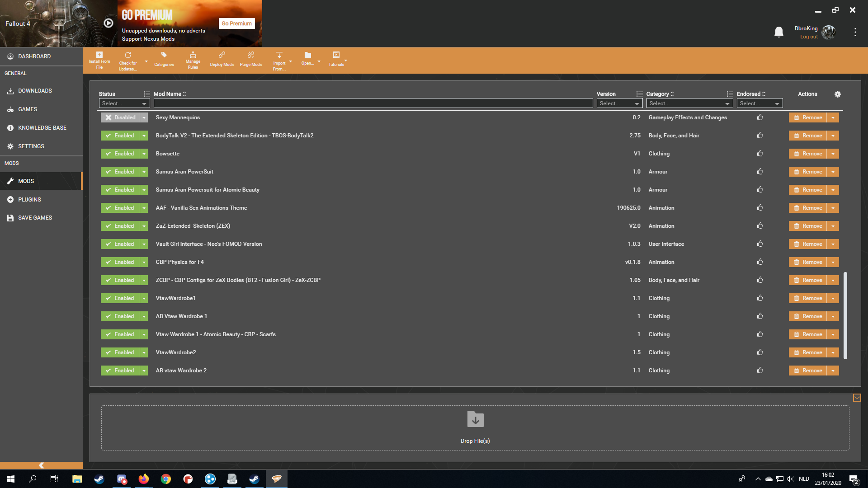Open Save Games sidebar page

(x=41, y=218)
